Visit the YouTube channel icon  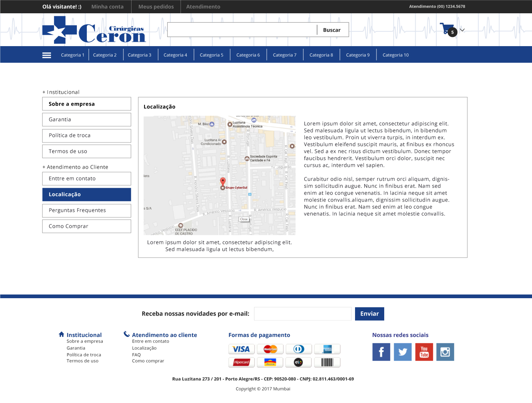424,352
